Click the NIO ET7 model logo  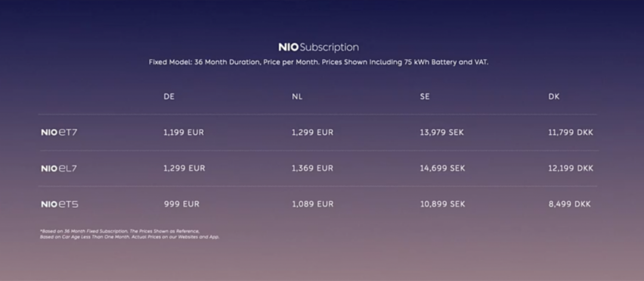pos(59,133)
